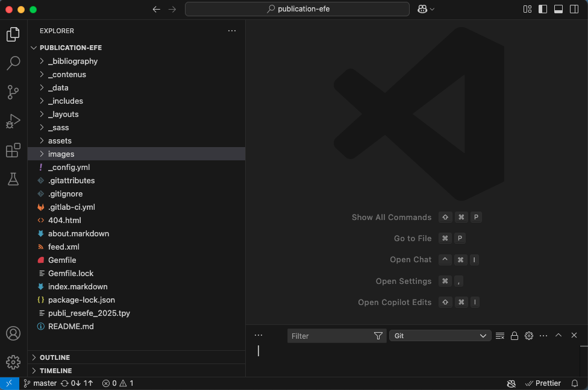This screenshot has height=390, width=588.
Task: Click the Copilot icon in title bar
Action: (423, 9)
